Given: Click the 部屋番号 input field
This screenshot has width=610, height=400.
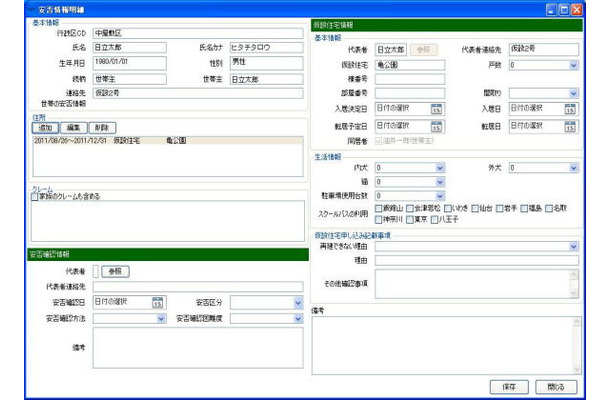Looking at the screenshot, I should pos(410,92).
